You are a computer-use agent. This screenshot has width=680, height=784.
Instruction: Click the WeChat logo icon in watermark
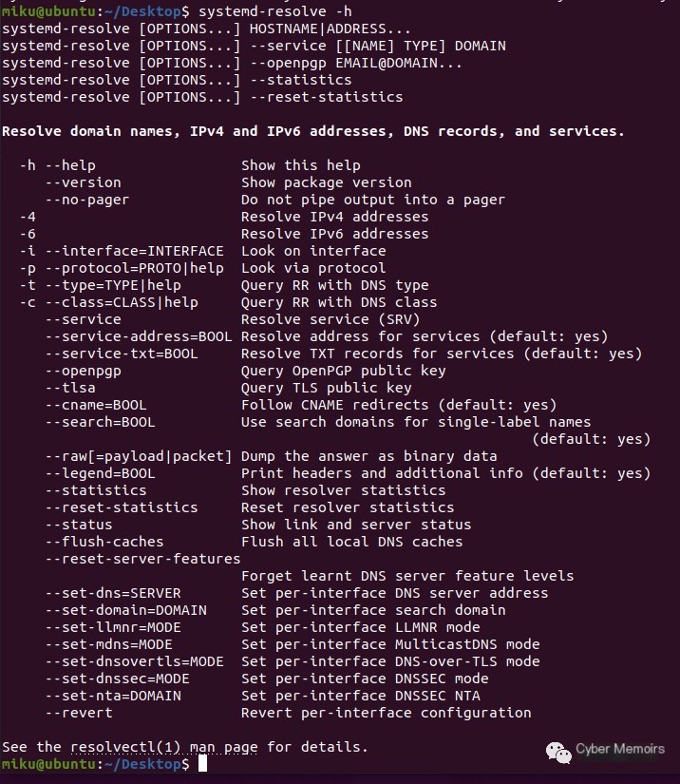(x=558, y=753)
